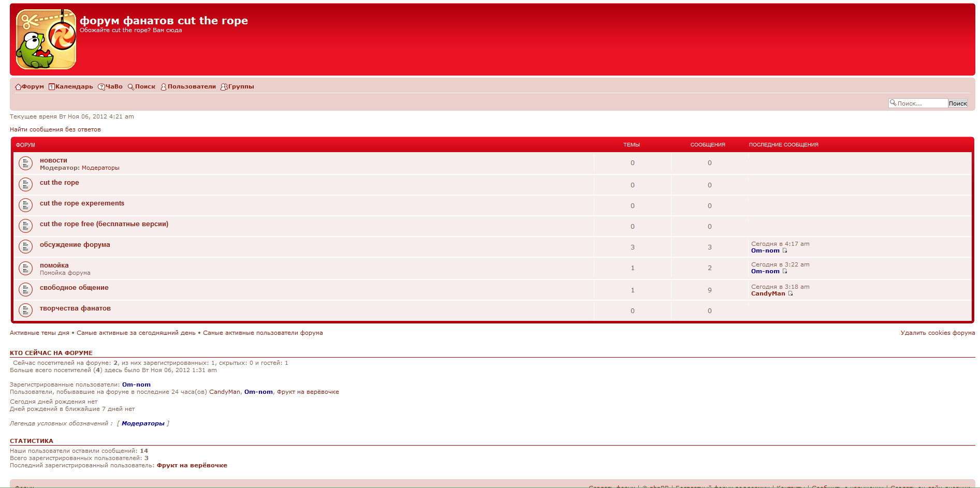Open Найти сообщения без ответов link
Viewport: 980px width, 488px height.
(55, 129)
